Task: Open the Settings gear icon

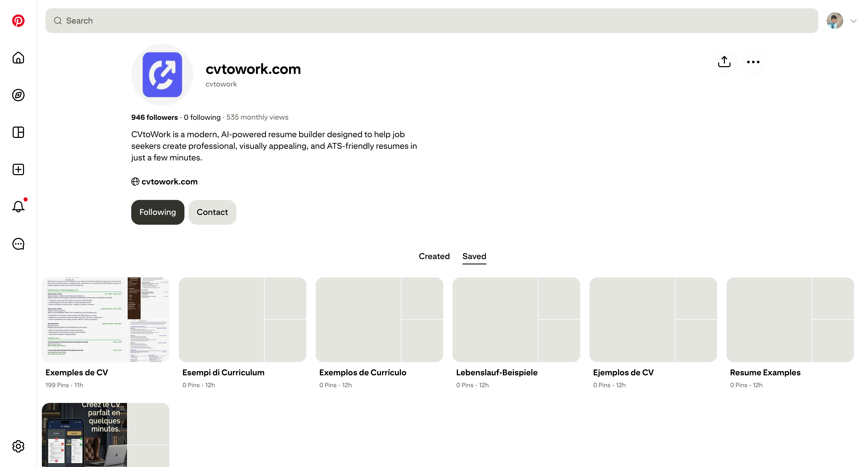Action: click(x=18, y=446)
